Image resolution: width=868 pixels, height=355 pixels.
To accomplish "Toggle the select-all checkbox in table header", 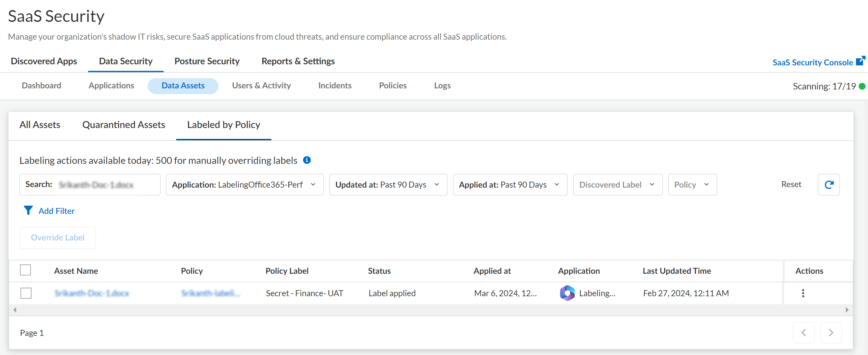I will click(x=26, y=270).
